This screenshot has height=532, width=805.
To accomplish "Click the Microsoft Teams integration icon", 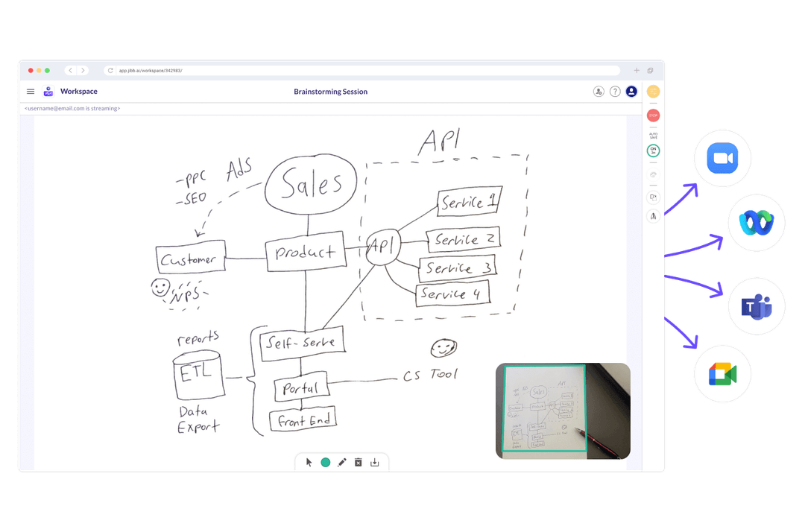I will [x=756, y=305].
